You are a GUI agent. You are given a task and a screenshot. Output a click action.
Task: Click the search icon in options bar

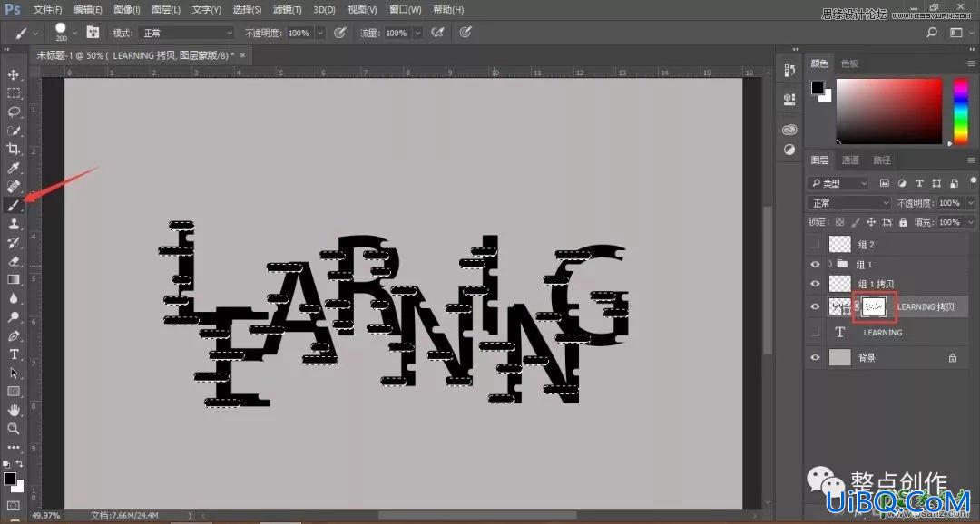click(x=932, y=33)
